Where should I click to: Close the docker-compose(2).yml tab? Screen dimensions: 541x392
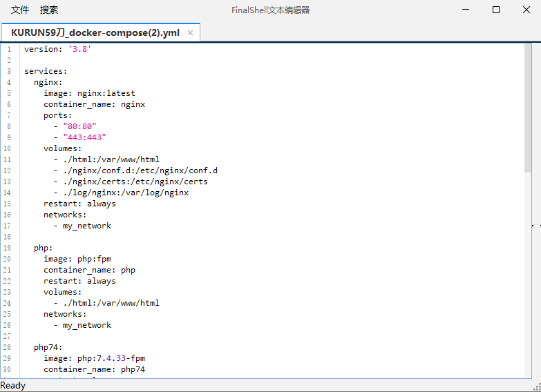tap(191, 32)
